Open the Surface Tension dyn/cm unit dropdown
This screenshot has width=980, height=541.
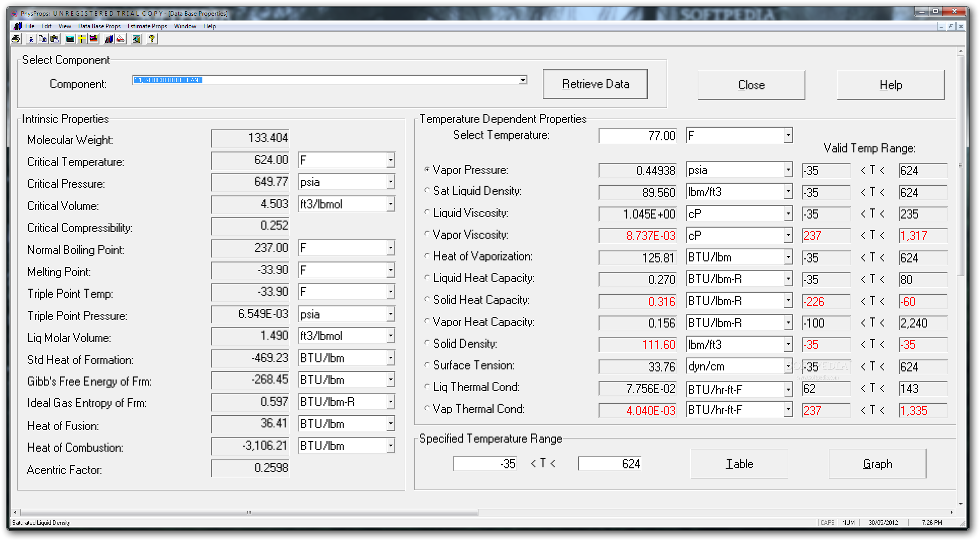788,366
